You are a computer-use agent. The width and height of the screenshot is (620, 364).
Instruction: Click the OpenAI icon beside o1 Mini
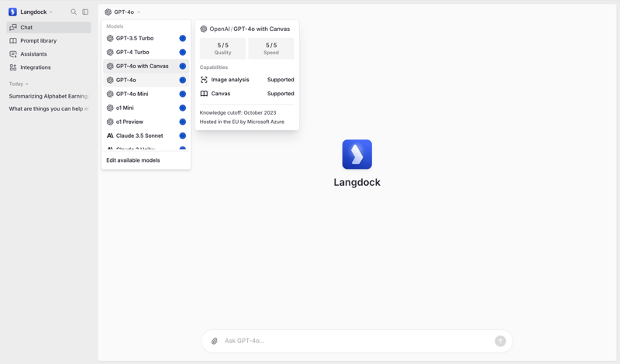[110, 108]
